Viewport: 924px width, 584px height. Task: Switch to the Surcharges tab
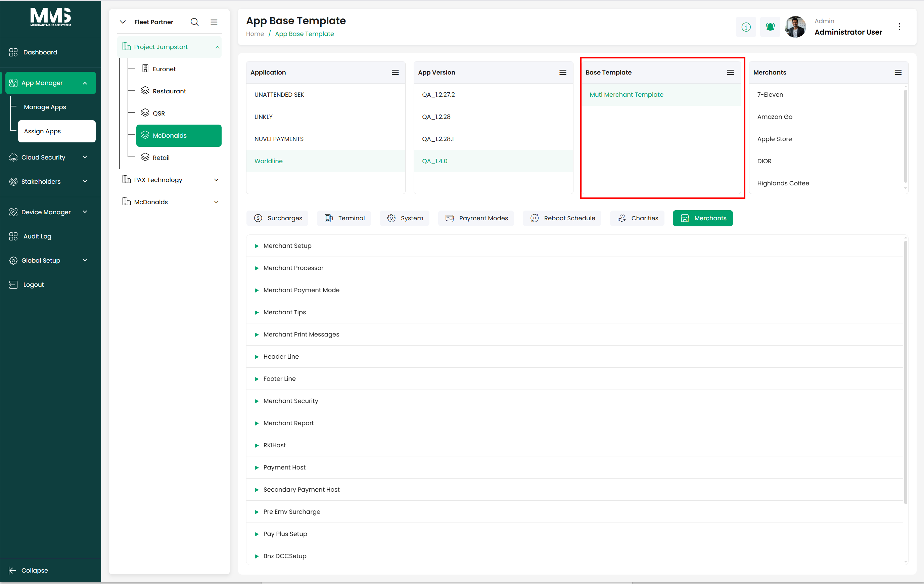coord(277,218)
